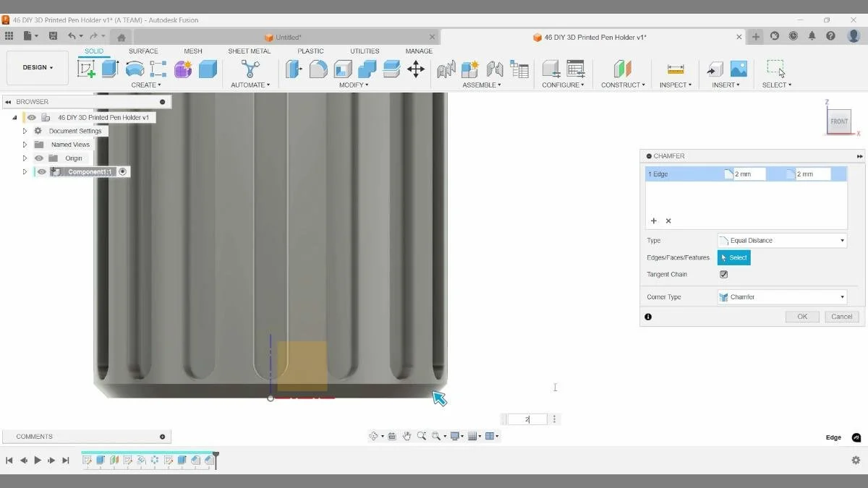
Task: Open the notifications bell
Action: (812, 36)
